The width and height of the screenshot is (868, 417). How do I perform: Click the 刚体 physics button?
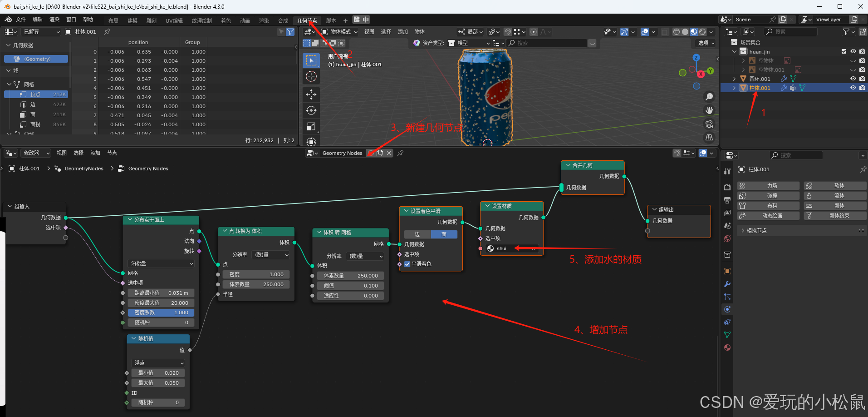pos(835,206)
